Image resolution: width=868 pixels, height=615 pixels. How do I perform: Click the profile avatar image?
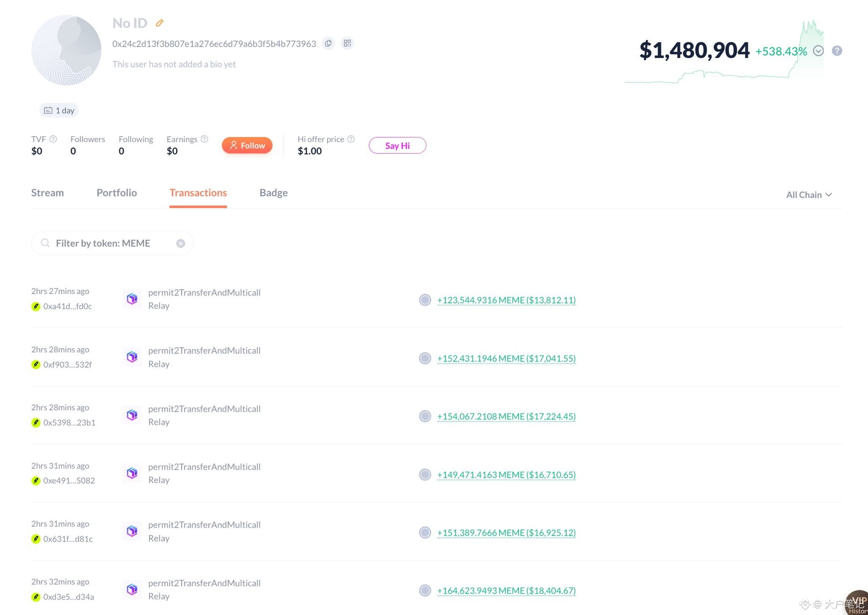pos(67,50)
